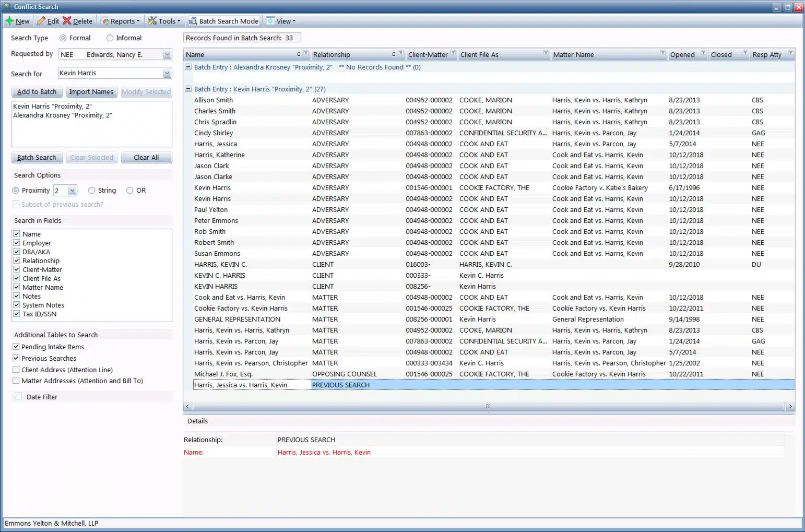Viewport: 805px width, 532px height.
Task: Click the pencil Edit icon
Action: tap(41, 21)
